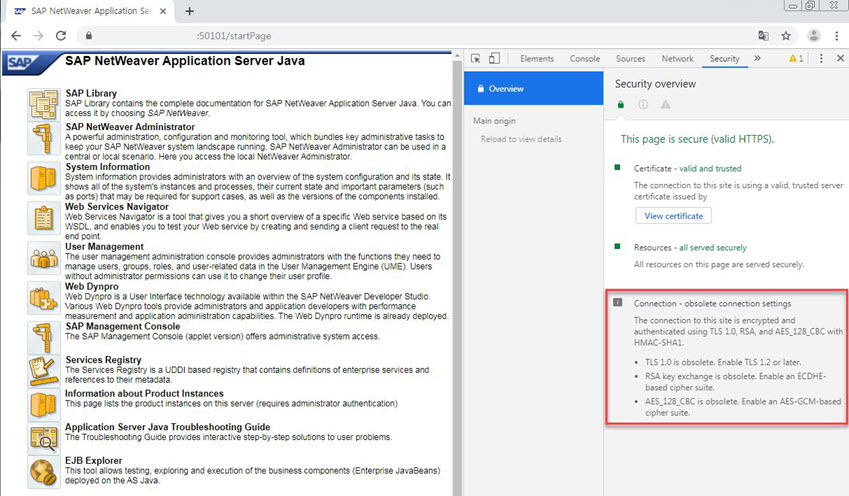The height and width of the screenshot is (496, 849).
Task: Click the Services Registry icon
Action: [x=43, y=371]
